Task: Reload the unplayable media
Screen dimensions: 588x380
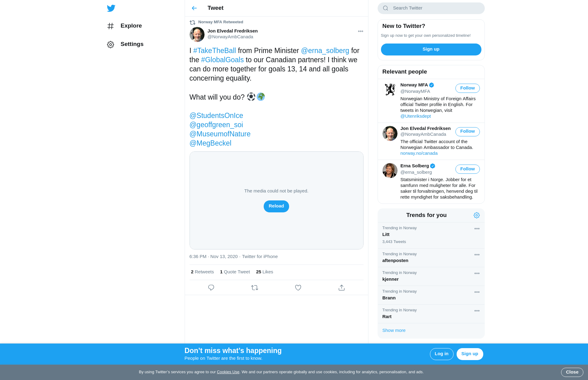Action: [276, 206]
